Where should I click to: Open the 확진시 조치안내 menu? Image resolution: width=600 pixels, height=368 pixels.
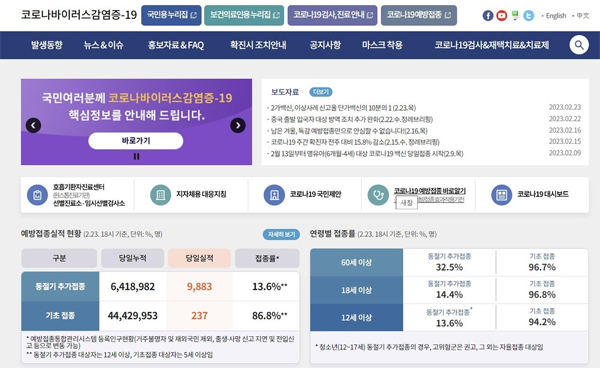(258, 45)
